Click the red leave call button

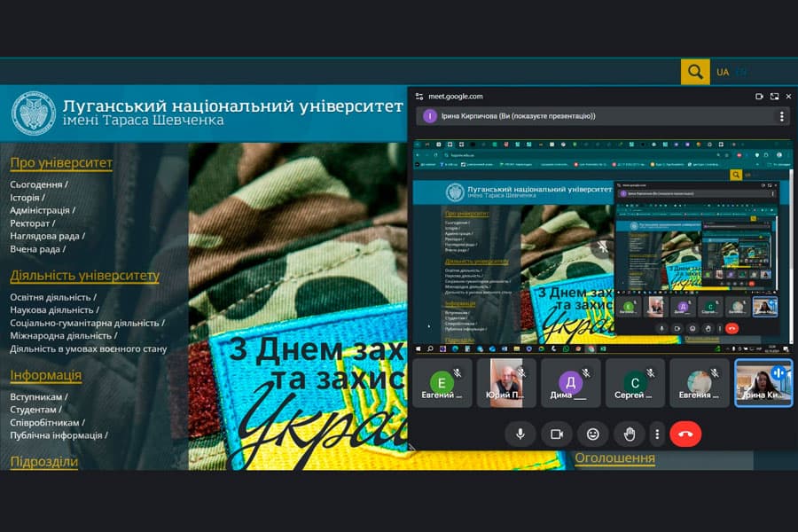685,434
